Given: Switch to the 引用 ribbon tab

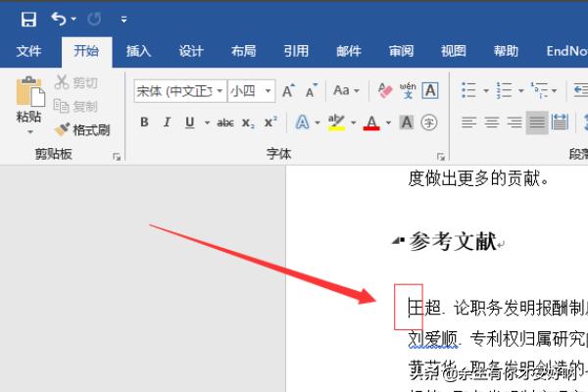Looking at the screenshot, I should 296,51.
